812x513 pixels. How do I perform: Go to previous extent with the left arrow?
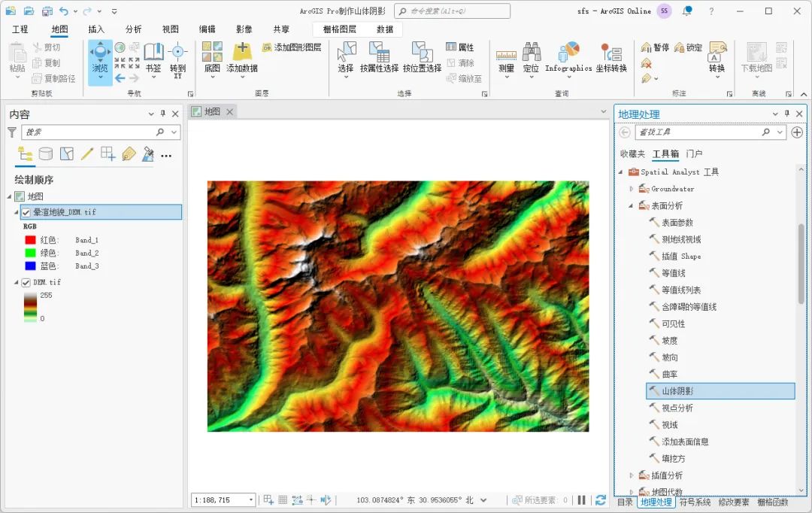click(x=120, y=78)
